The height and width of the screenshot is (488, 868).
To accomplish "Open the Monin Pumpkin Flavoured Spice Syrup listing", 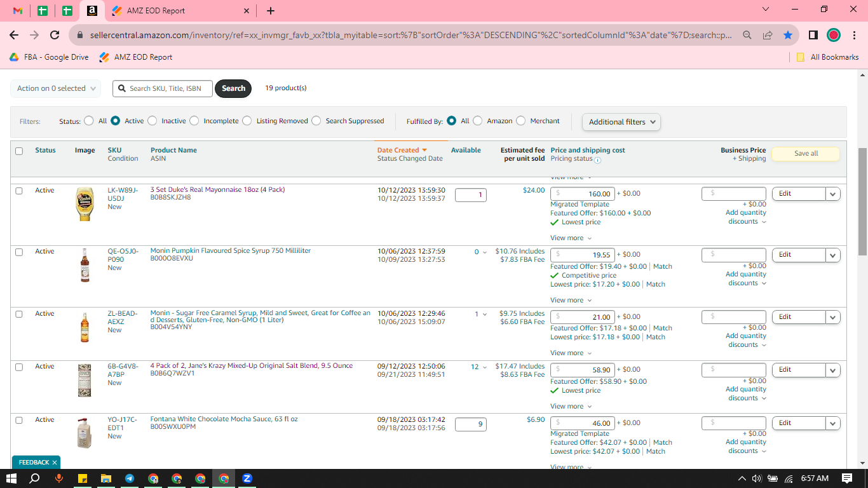I will coord(231,251).
